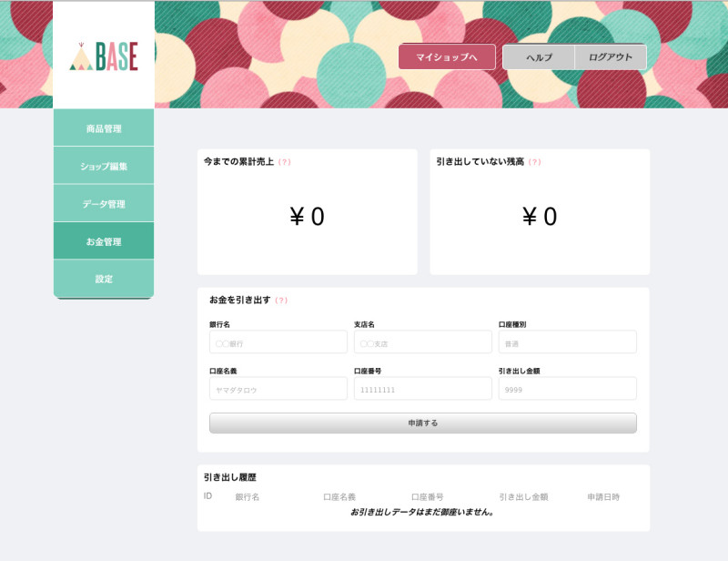
Task: Submit with the 申請する button
Action: point(422,423)
